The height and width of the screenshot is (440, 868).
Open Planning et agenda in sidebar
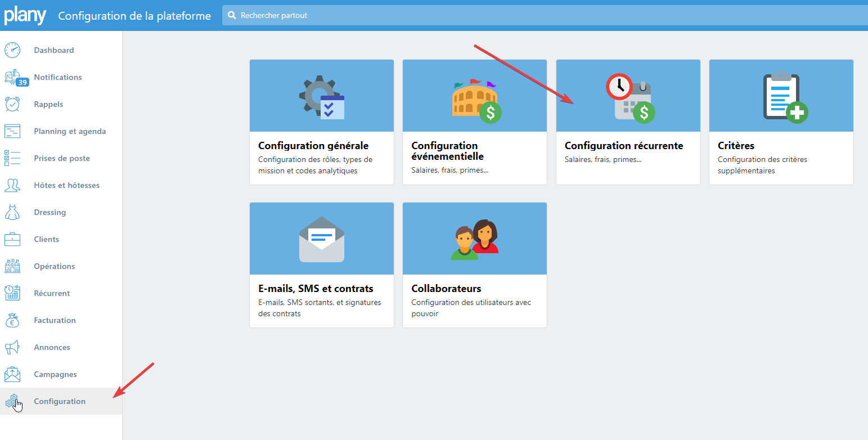[x=69, y=131]
